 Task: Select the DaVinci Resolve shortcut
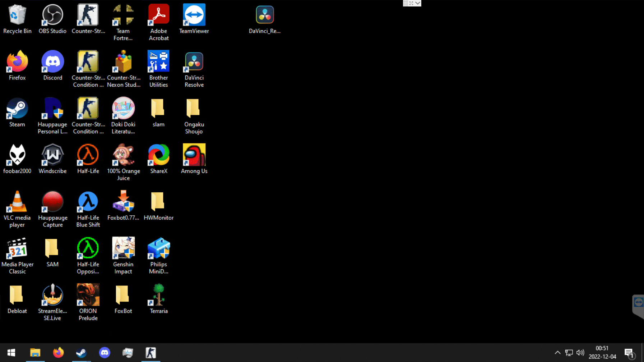point(194,69)
